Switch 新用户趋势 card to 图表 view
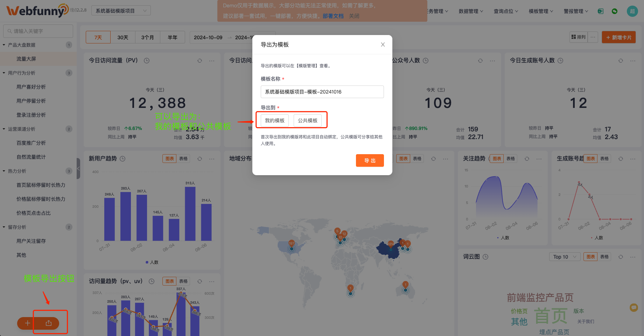 (x=170, y=159)
